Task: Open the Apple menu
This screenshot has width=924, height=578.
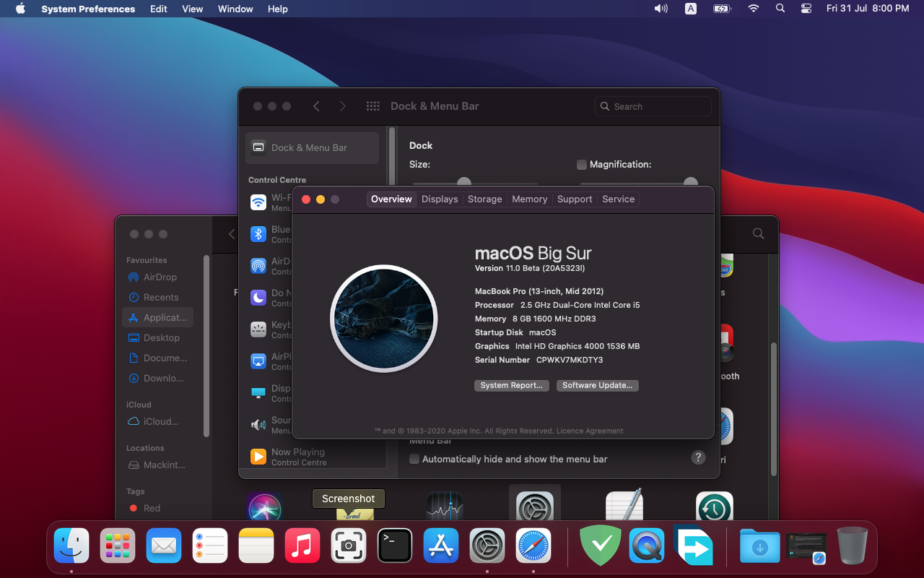Action: (20, 9)
